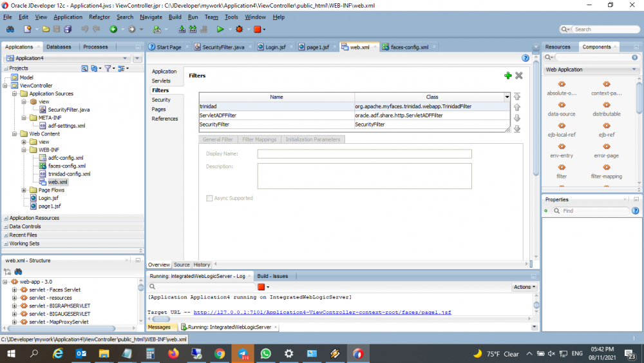Select the data-source component icon

(562, 105)
